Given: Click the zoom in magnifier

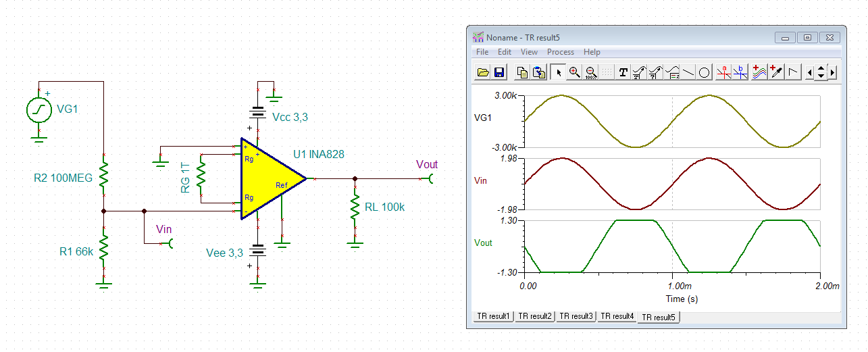Looking at the screenshot, I should click(574, 72).
